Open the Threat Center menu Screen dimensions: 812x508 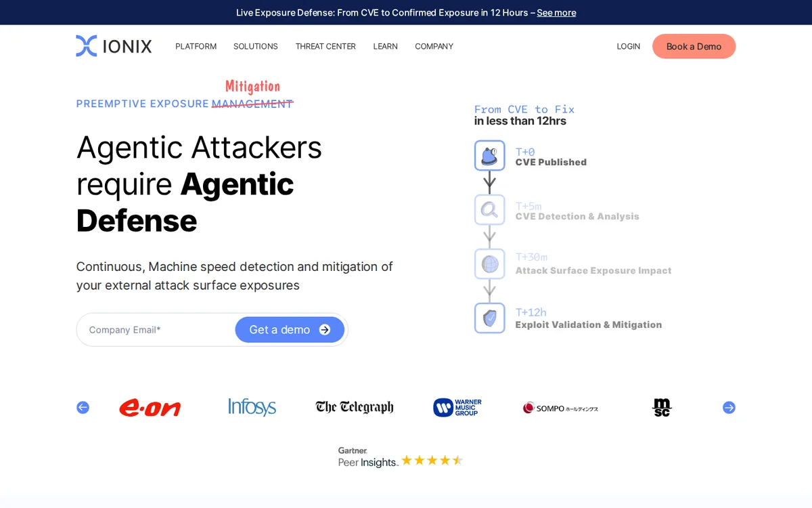[325, 46]
